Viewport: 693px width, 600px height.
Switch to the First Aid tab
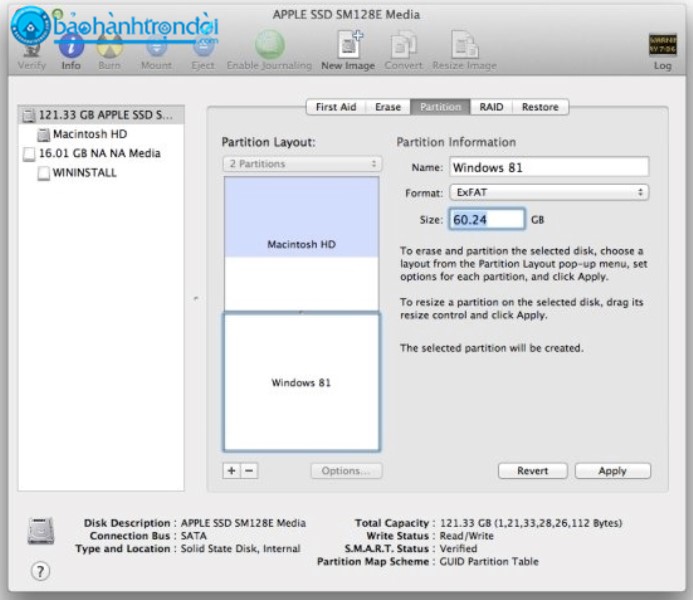pos(336,107)
